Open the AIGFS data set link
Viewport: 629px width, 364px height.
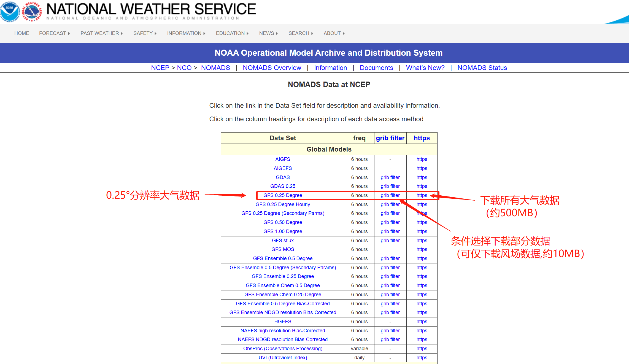coord(283,159)
